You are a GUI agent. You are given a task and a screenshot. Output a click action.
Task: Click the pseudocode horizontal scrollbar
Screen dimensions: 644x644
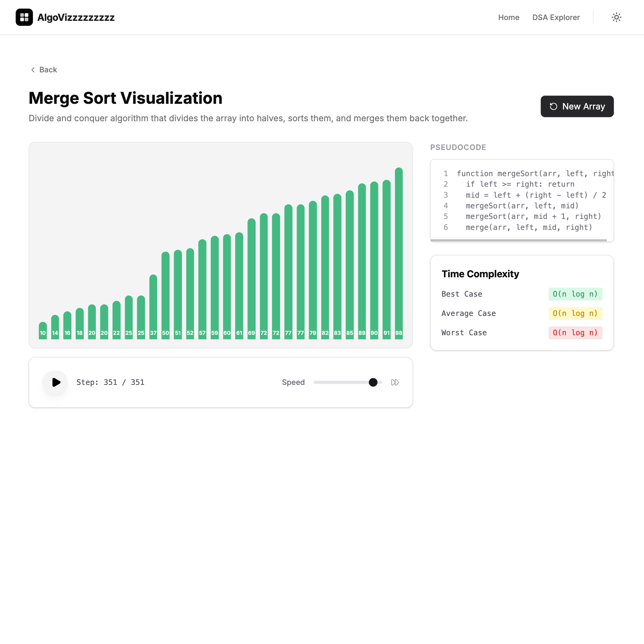[x=519, y=240]
